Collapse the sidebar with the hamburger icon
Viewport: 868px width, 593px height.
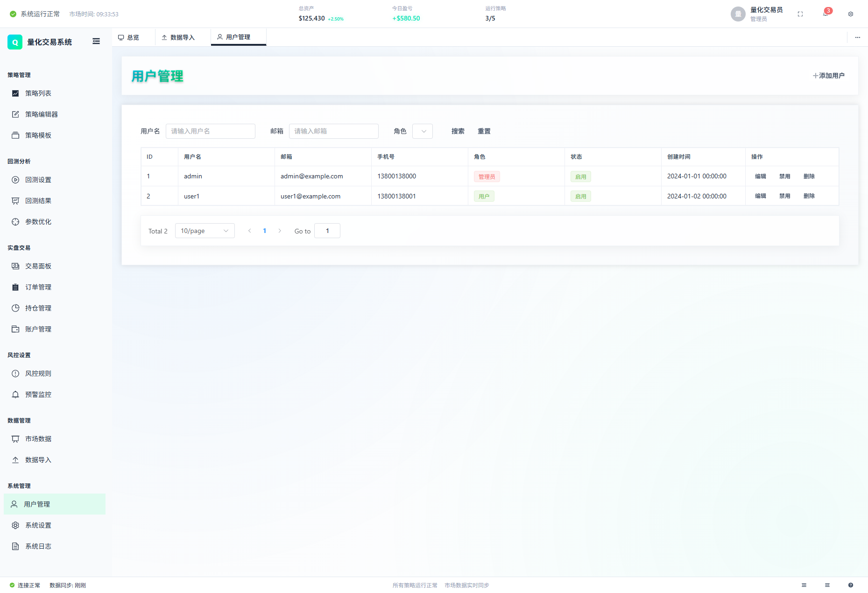pos(96,42)
